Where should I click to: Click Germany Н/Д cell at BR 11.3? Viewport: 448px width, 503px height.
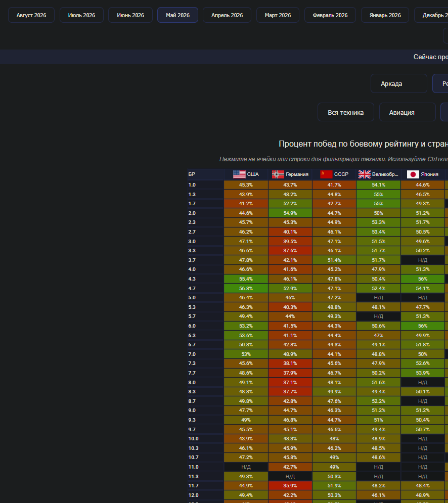pyautogui.click(x=290, y=476)
